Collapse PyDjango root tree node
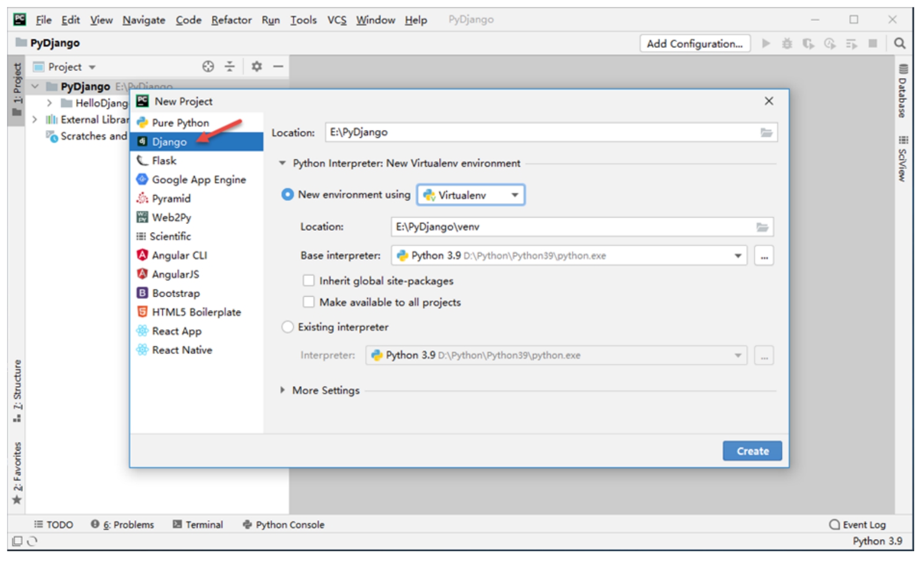The width and height of the screenshot is (924, 561). (x=35, y=87)
